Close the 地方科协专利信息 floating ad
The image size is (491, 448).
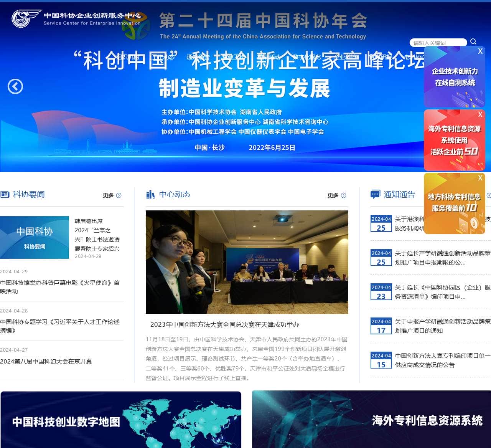coord(480,178)
